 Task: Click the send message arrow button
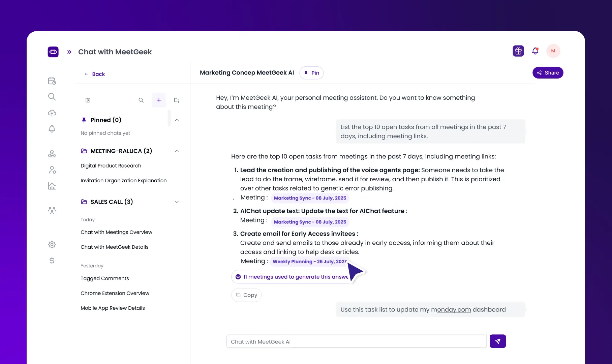(497, 341)
